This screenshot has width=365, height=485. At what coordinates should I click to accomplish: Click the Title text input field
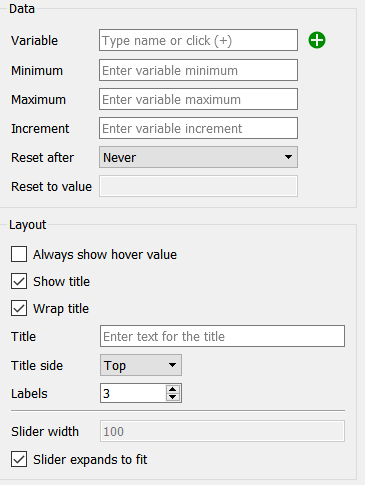222,336
